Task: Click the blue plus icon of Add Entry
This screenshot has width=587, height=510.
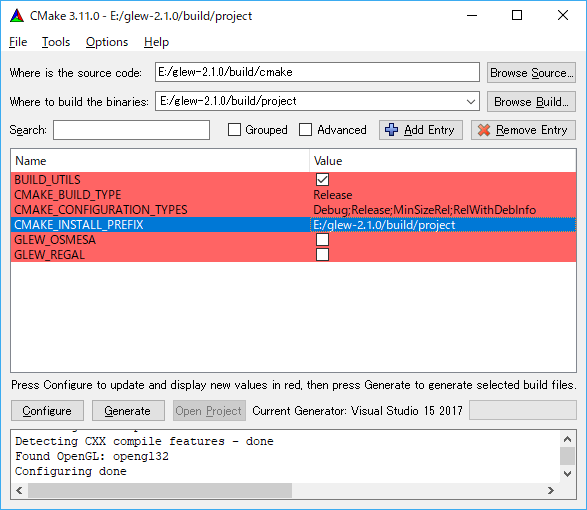Action: 392,130
